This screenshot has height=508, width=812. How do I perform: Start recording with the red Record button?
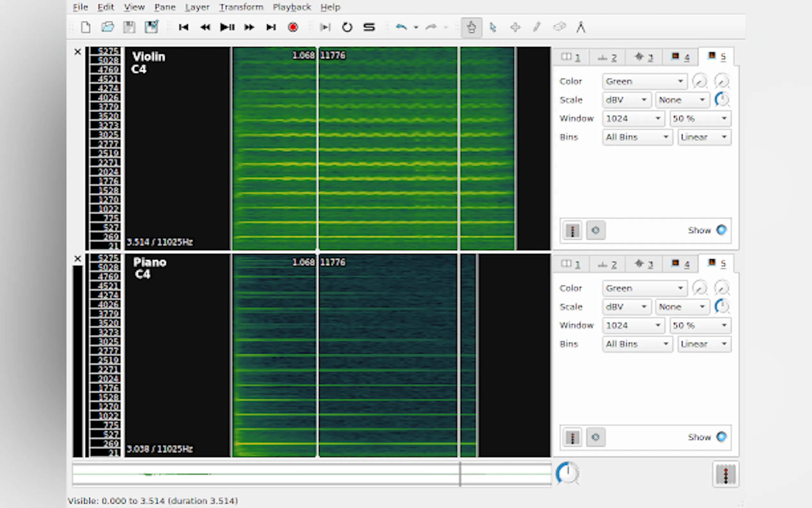point(293,27)
